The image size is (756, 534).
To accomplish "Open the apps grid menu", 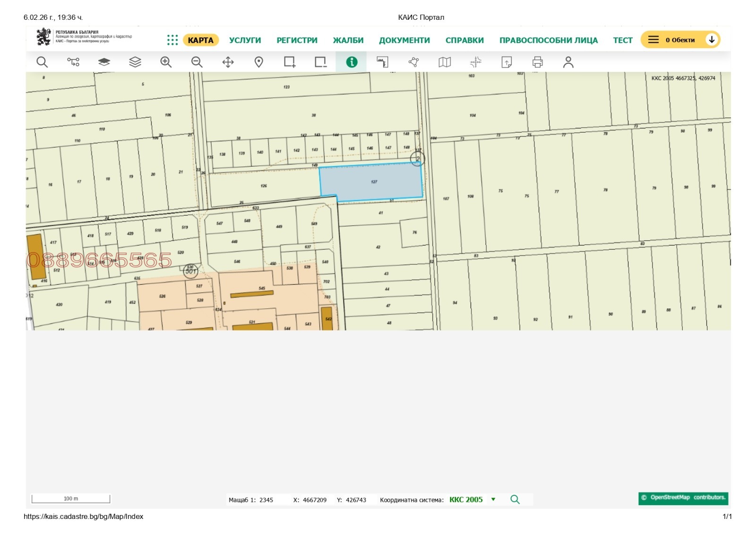I will coord(172,40).
